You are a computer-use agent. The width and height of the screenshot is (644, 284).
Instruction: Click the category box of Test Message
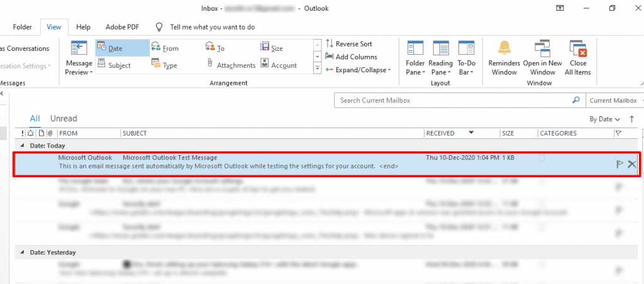[541, 158]
